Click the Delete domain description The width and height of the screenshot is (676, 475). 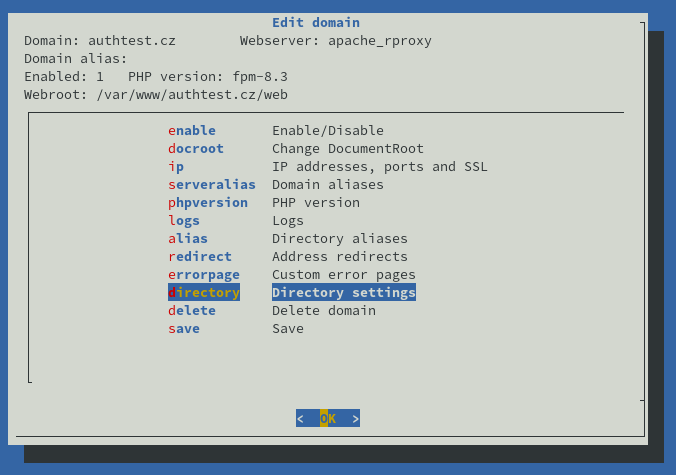tap(324, 311)
